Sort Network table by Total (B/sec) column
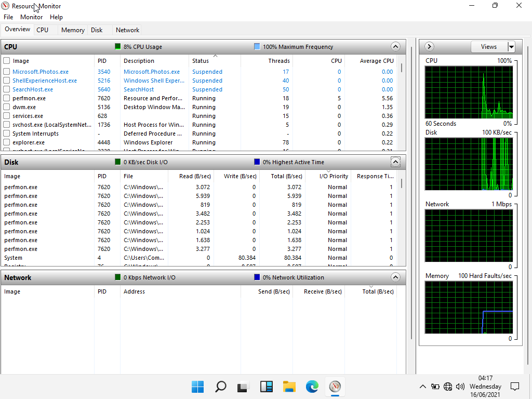The image size is (532, 399). (370, 291)
